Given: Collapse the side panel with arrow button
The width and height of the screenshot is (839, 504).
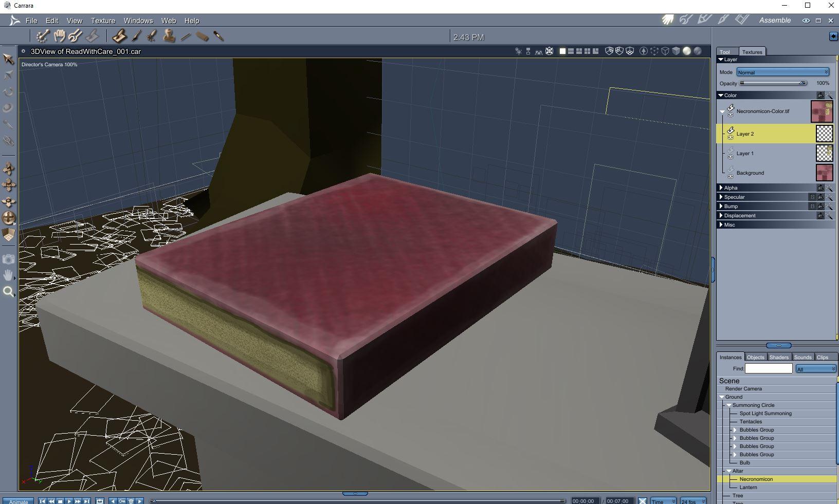Looking at the screenshot, I should [x=833, y=36].
